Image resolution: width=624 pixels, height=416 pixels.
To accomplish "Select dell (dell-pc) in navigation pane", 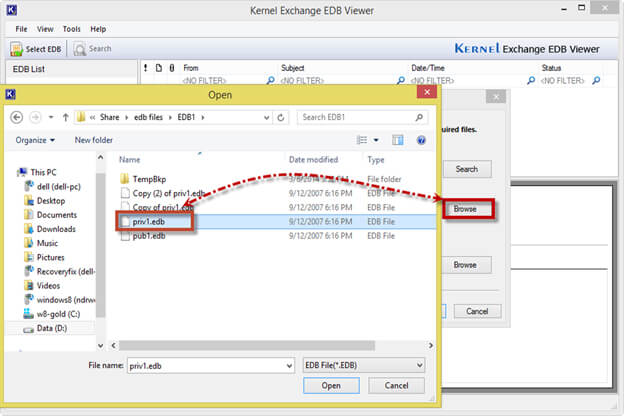I will [x=58, y=187].
